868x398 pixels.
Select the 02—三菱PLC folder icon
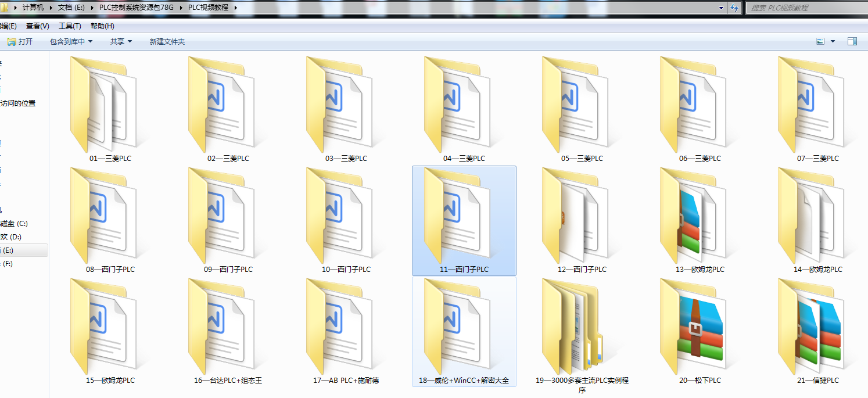click(221, 103)
